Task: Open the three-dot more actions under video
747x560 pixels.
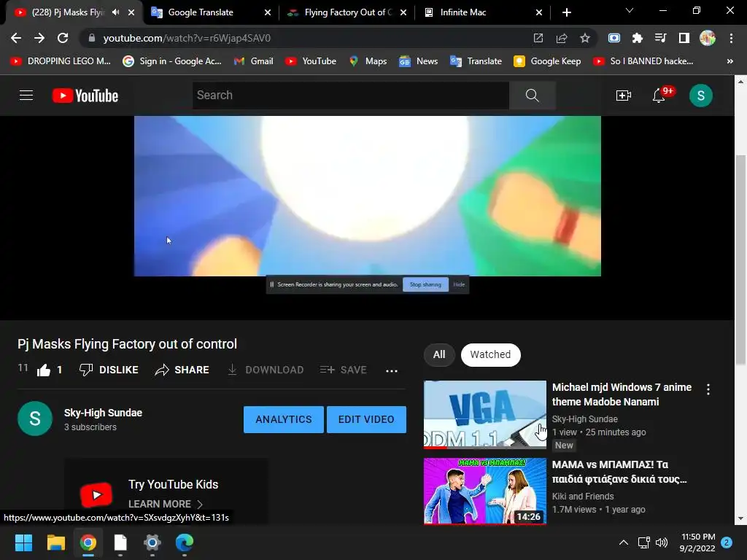Action: [x=392, y=371]
